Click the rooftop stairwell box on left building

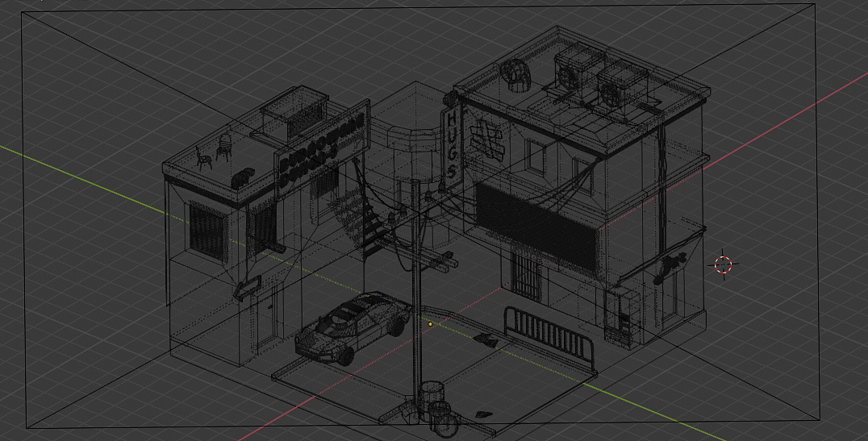[294, 112]
